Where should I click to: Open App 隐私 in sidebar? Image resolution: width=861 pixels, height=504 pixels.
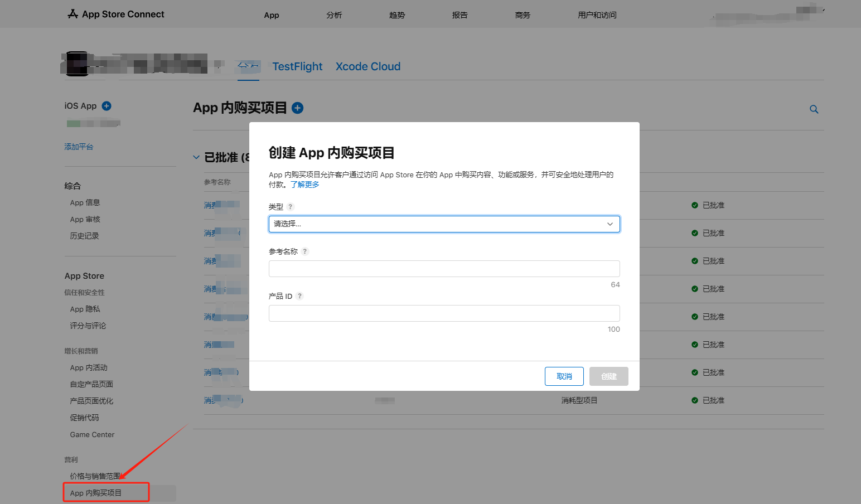(85, 309)
